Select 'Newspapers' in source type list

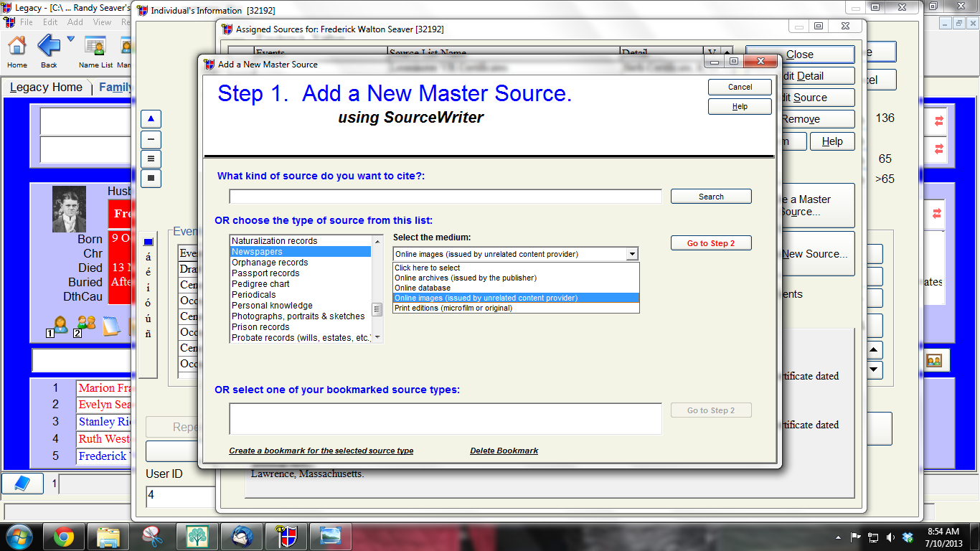(x=301, y=252)
